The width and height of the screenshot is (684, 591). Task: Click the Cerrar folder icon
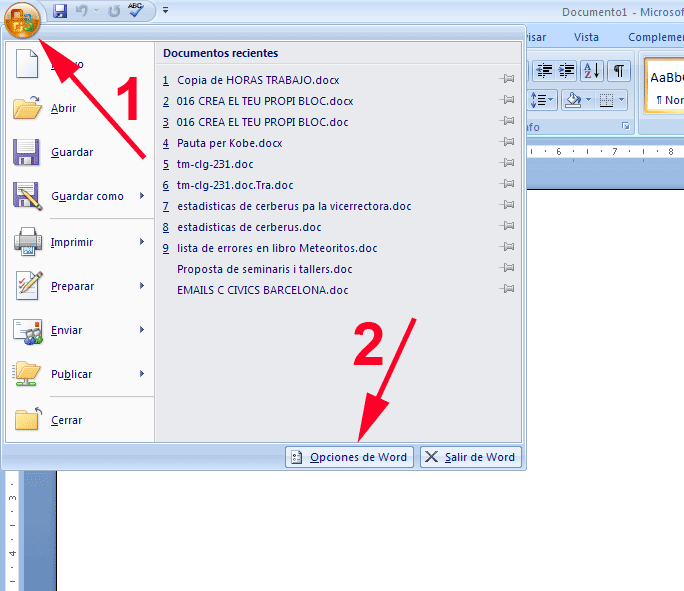click(27, 420)
